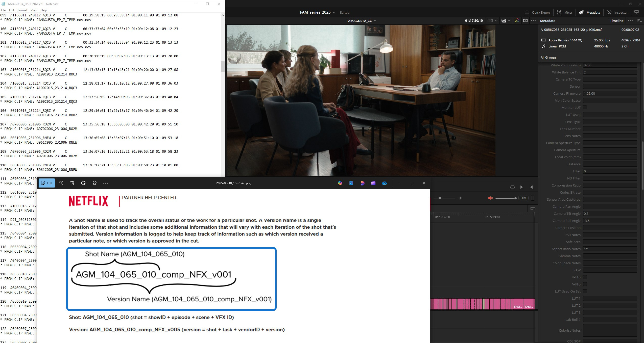Viewport: 644px width, 343px height.
Task: Check the H-Flip checkbox
Action: pos(585,277)
